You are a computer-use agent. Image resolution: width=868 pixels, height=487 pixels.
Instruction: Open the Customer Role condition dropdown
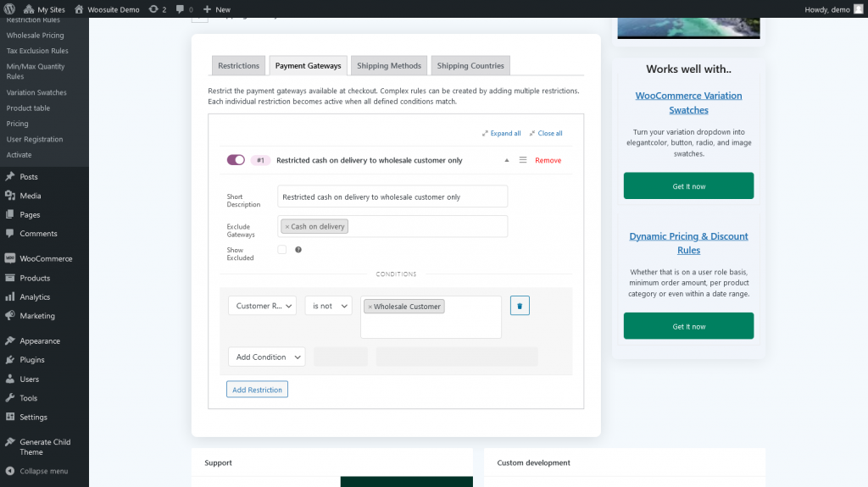click(262, 306)
